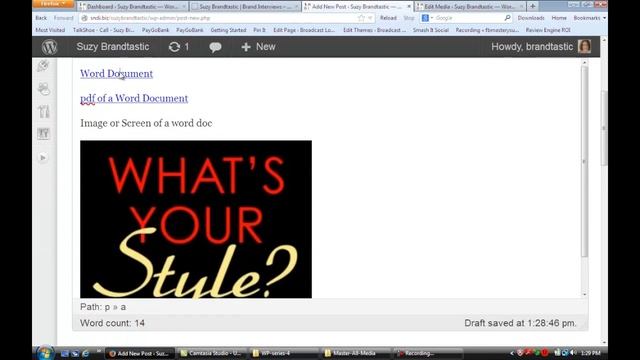Click the Reload button
The image size is (640, 360).
point(388,18)
